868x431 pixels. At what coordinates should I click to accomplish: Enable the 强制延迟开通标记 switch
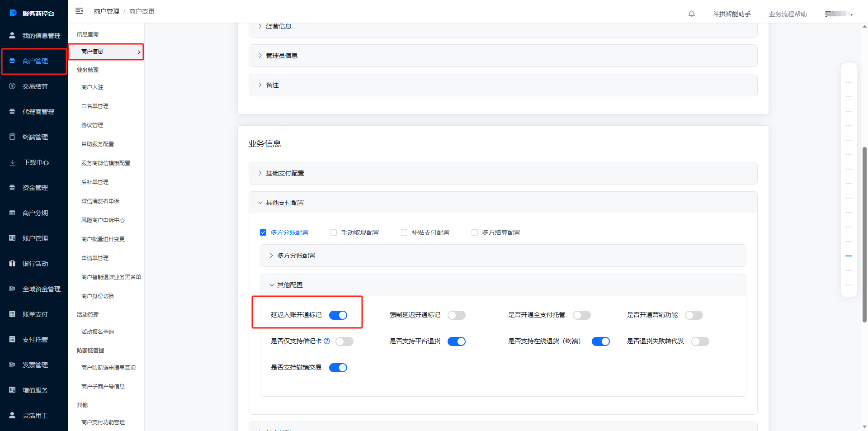click(x=456, y=315)
